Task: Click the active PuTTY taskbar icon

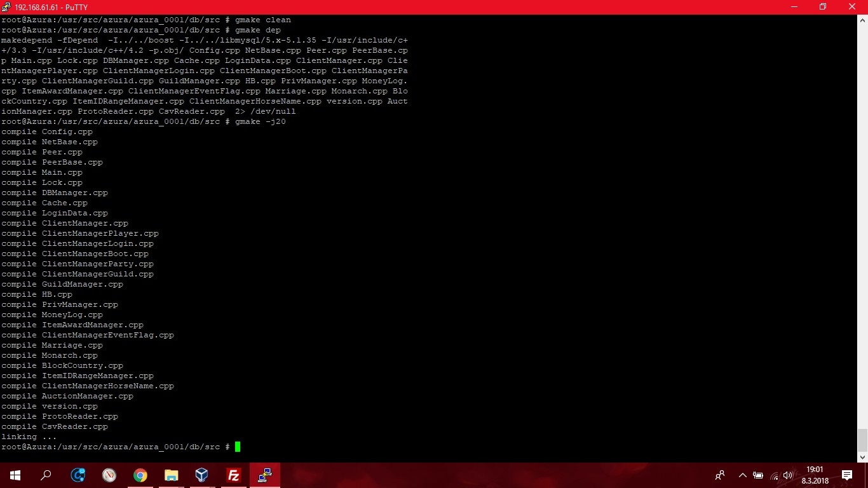Action: coord(264,475)
